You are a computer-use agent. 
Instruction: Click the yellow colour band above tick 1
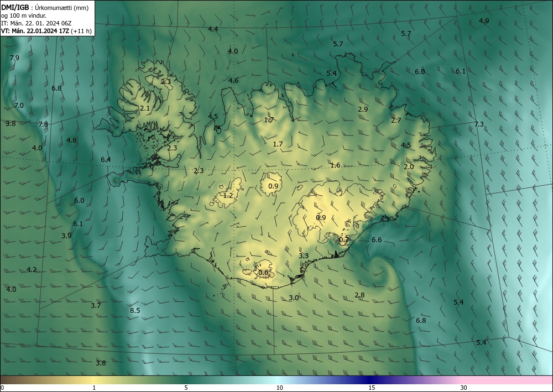pyautogui.click(x=94, y=380)
